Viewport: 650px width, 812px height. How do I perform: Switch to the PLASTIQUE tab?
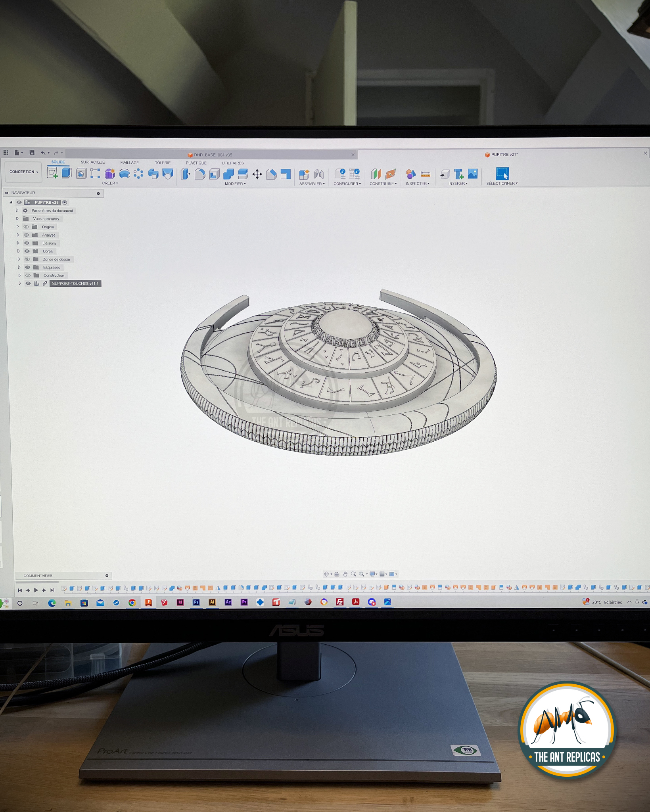click(x=196, y=163)
